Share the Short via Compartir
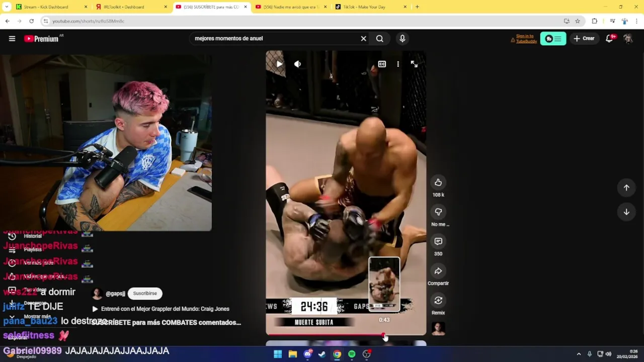The height and width of the screenshot is (362, 644). click(438, 271)
